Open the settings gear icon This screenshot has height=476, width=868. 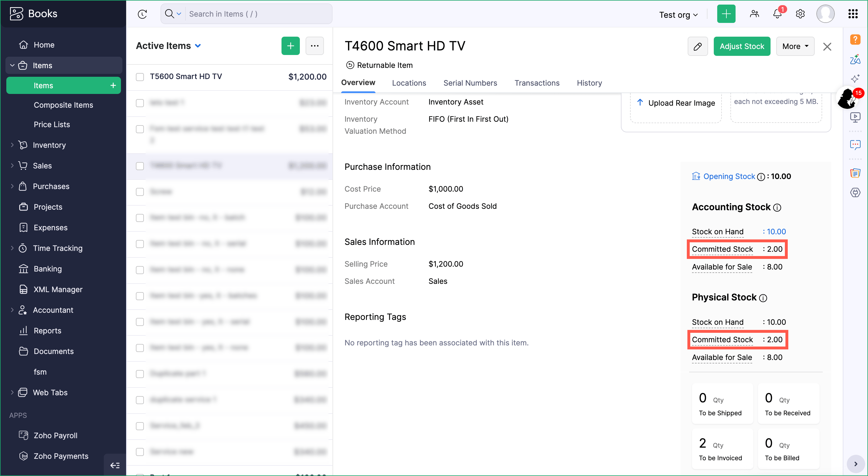pos(800,14)
